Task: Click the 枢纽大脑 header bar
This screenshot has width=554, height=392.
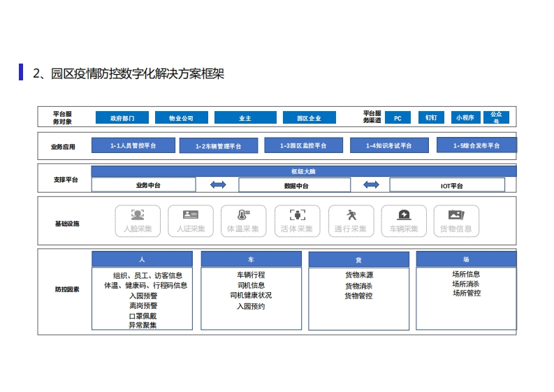Action: tap(304, 171)
